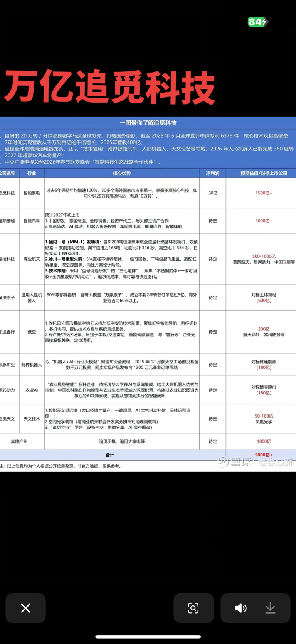296x644 pixels.
Task: Tap the 凤凰光学 text
Action: [264, 422]
